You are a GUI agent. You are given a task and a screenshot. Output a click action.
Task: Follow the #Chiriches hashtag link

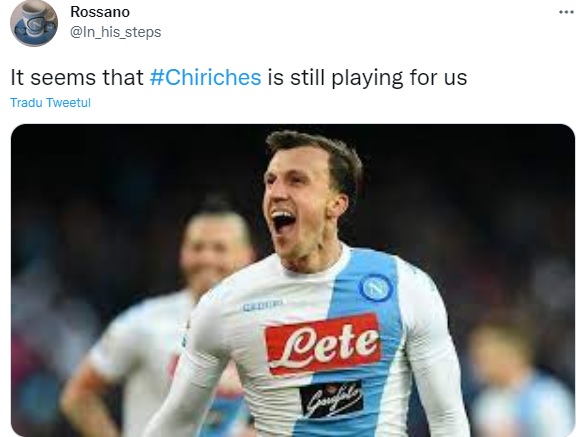[x=205, y=78]
